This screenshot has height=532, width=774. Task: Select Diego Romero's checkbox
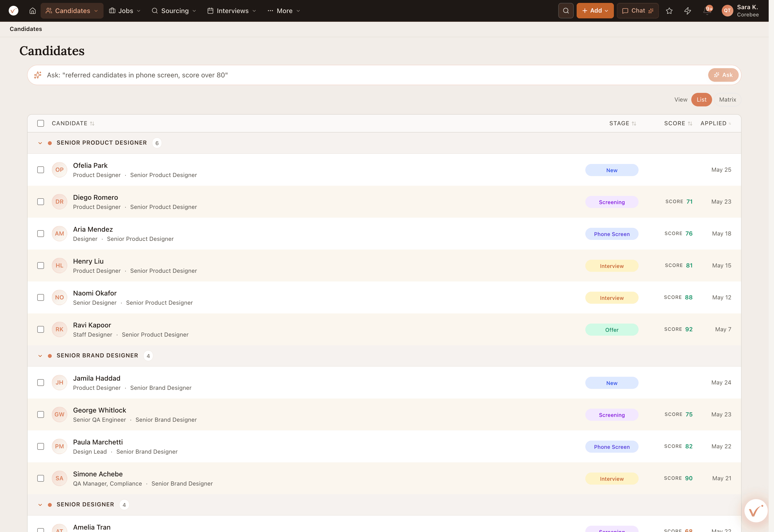41,202
